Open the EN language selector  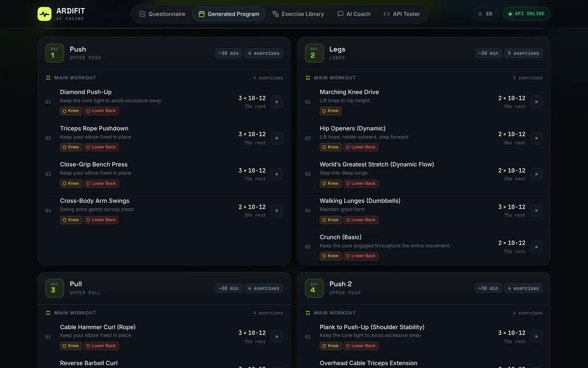click(x=486, y=14)
